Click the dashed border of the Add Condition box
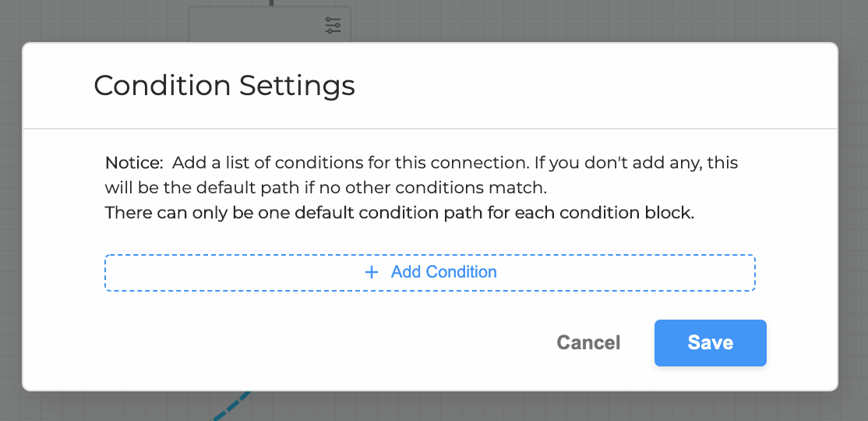868x421 pixels. (x=430, y=255)
